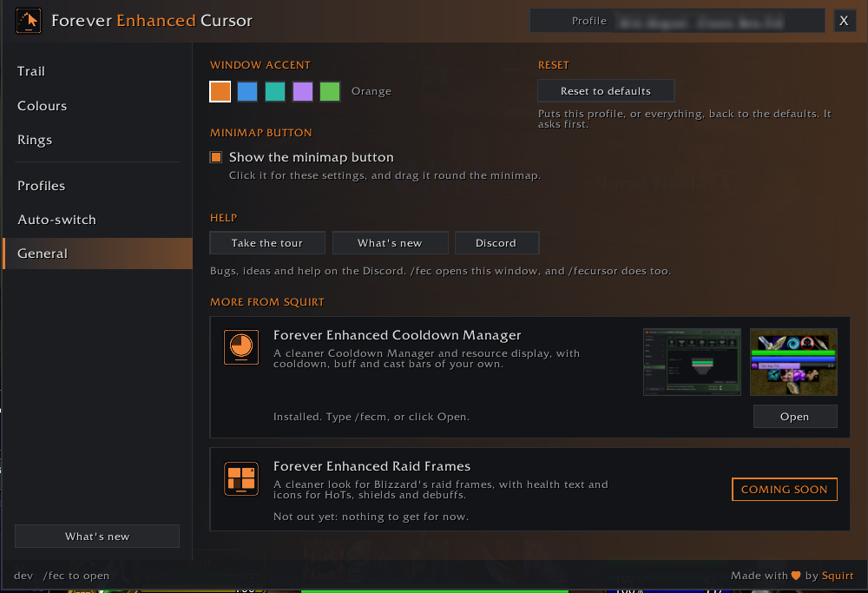Image resolution: width=868 pixels, height=593 pixels.
Task: Choose the blue accent swatch
Action: coord(247,91)
